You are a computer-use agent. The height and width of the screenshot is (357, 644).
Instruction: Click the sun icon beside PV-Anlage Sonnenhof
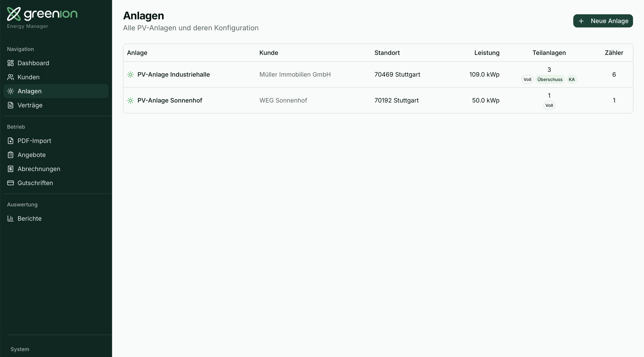pyautogui.click(x=130, y=101)
